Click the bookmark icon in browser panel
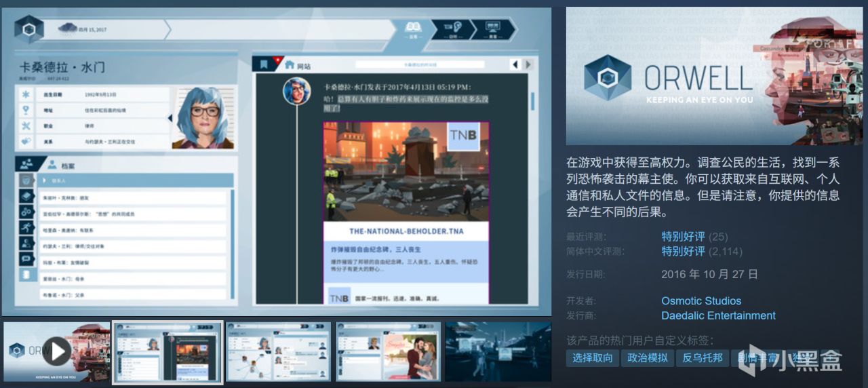Viewport: 868px width, 388px height. 263,64
